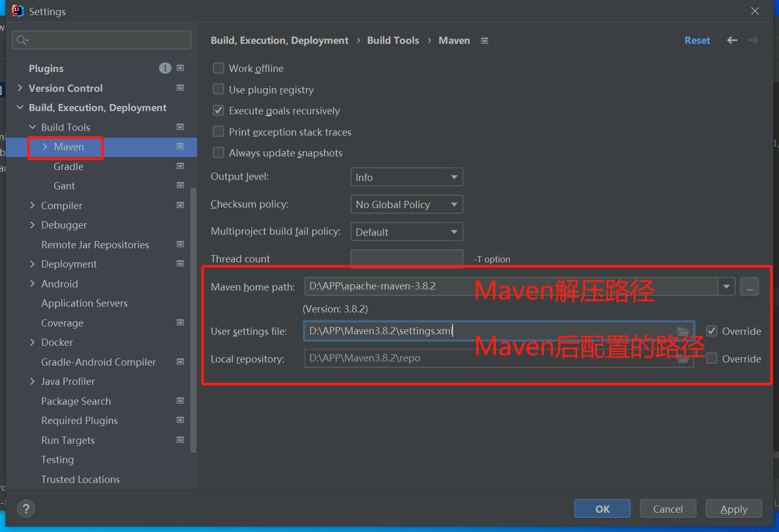The width and height of the screenshot is (779, 532).
Task: Click project-level icon beside Gant
Action: [180, 185]
